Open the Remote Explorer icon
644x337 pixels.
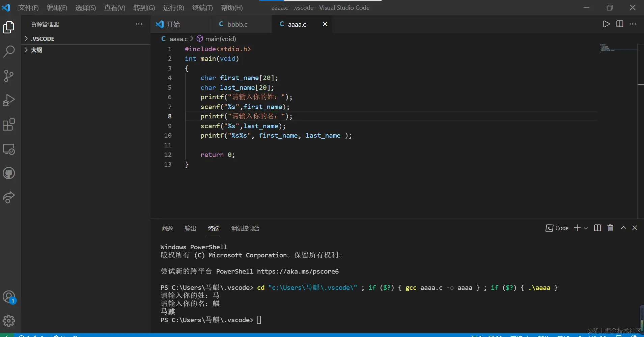point(9,149)
